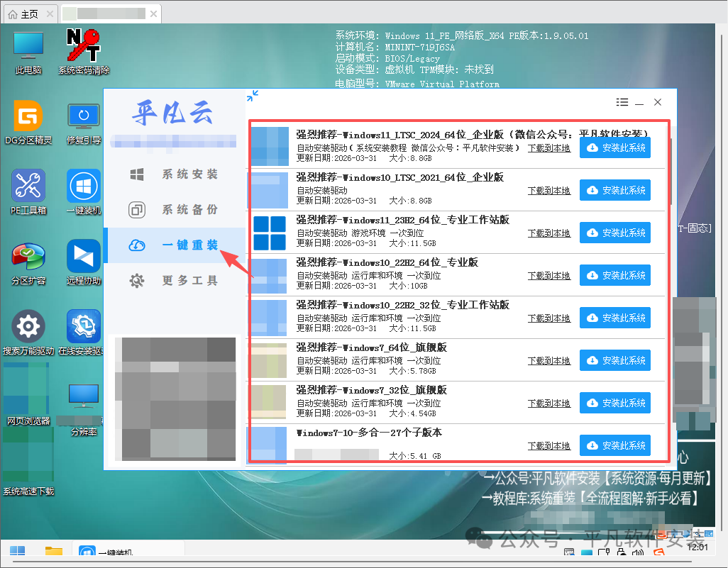Click the gear icon beside 更多工具
Image resolution: width=728 pixels, height=568 pixels.
click(137, 280)
